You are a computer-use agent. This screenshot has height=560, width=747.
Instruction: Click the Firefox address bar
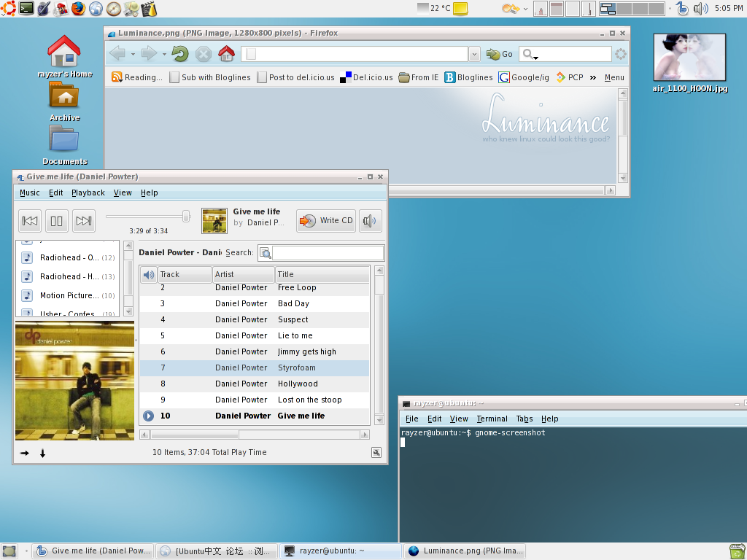tap(355, 54)
